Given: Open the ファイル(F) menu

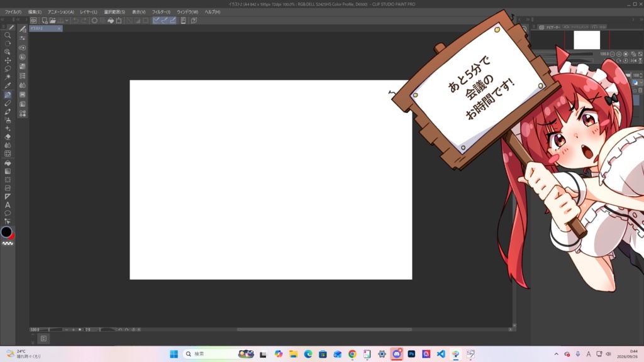Looking at the screenshot, I should (13, 12).
